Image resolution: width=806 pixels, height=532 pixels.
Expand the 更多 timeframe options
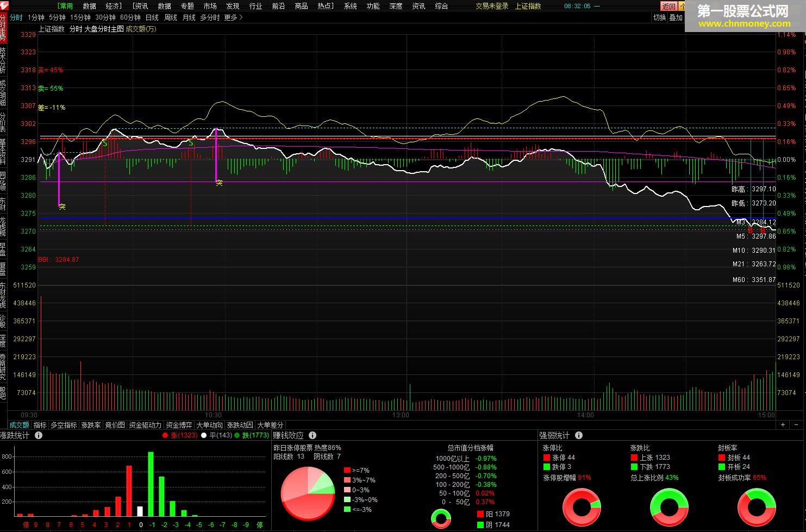233,18
